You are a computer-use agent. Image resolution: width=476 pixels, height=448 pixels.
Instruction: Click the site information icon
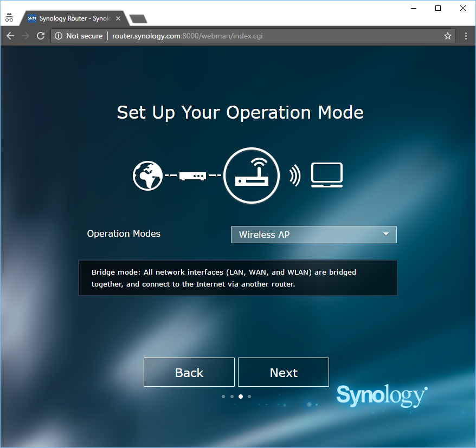[59, 36]
